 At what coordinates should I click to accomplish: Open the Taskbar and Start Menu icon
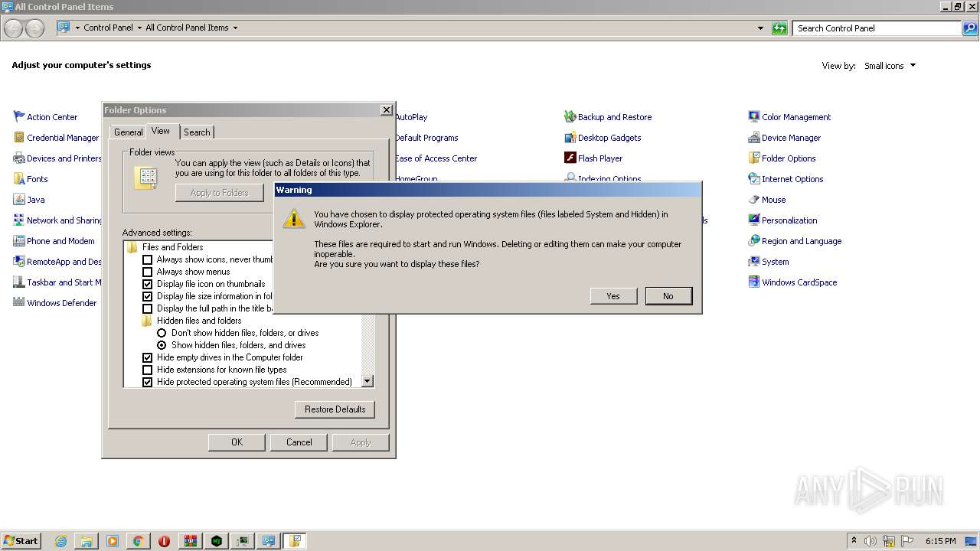pyautogui.click(x=19, y=282)
